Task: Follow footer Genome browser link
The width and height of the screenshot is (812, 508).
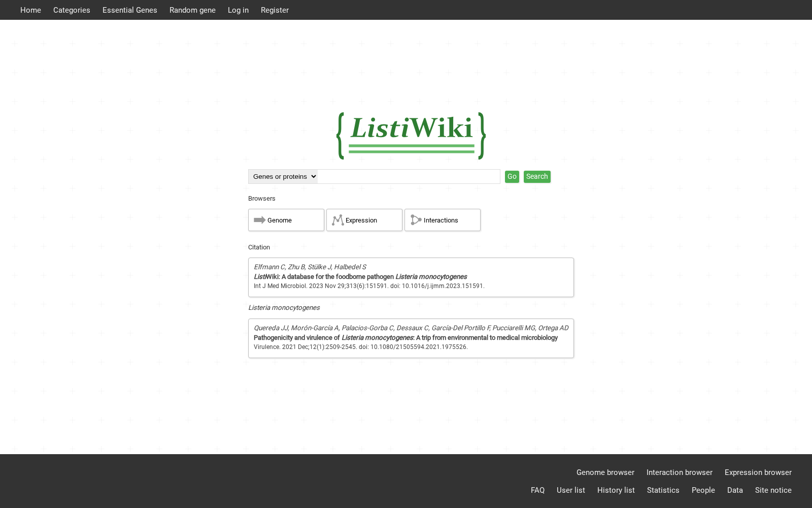Action: tap(605, 472)
